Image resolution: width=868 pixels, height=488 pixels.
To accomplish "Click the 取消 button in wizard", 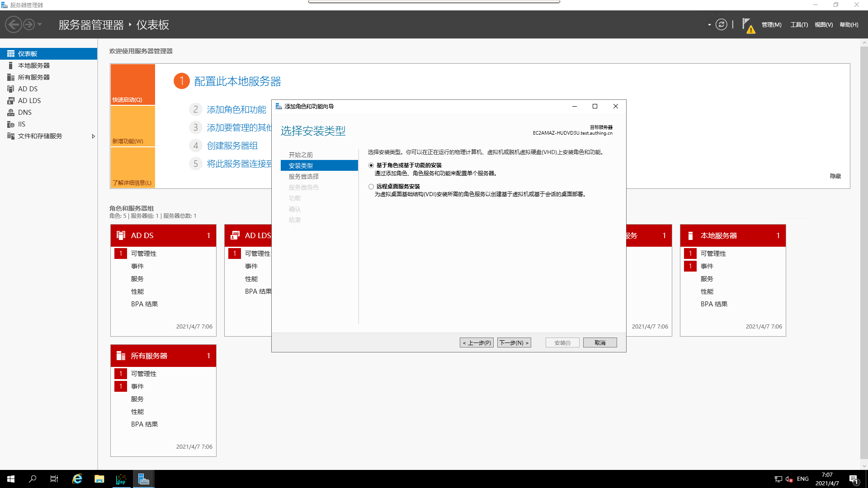I will coord(600,343).
